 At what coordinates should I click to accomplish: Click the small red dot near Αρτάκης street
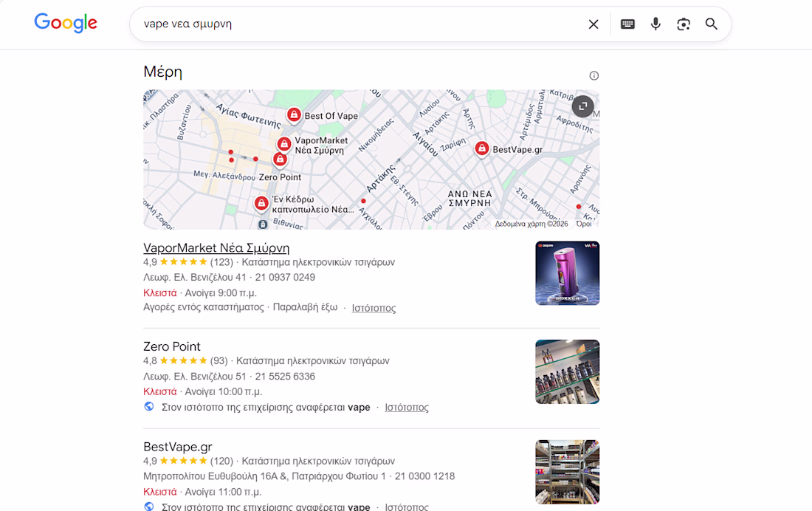[x=363, y=201]
